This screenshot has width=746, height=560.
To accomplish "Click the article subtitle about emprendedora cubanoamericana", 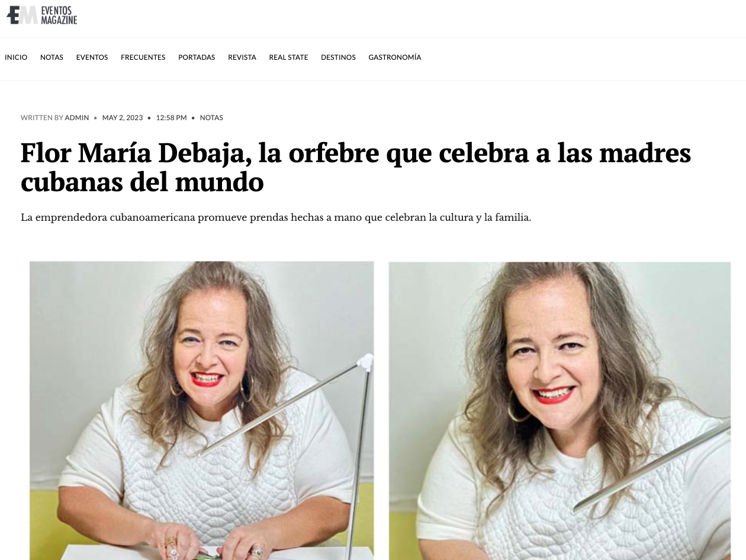I will click(276, 217).
